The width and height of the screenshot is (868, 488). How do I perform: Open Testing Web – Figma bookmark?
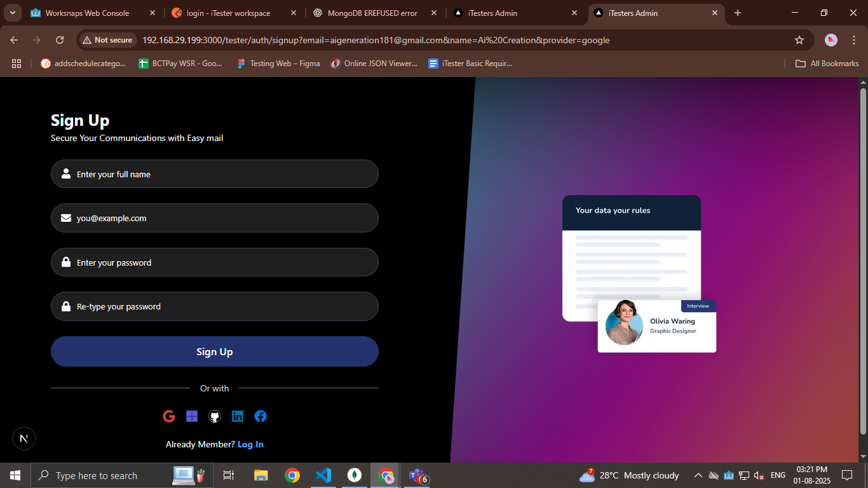point(278,64)
